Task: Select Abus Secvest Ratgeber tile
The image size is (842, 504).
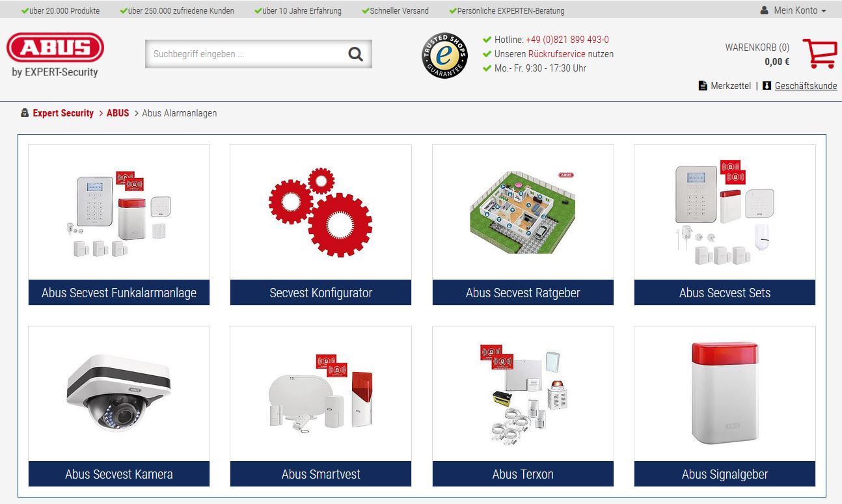Action: coord(523,293)
